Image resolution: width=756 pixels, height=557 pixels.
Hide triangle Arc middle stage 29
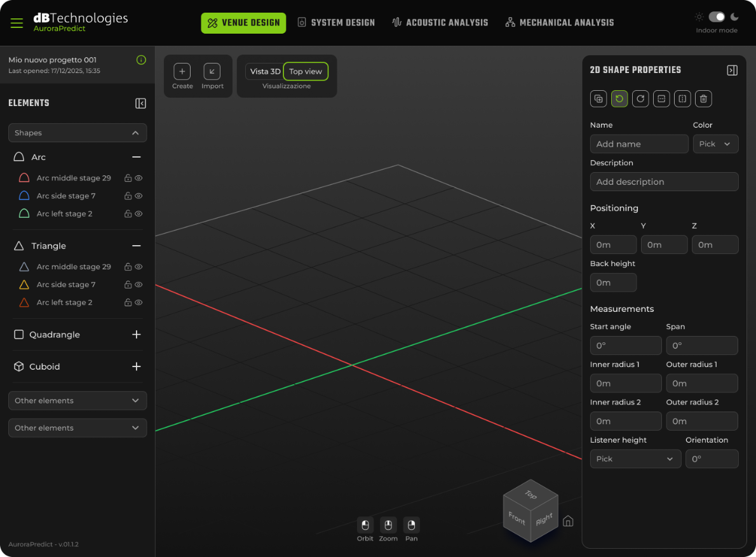(138, 267)
